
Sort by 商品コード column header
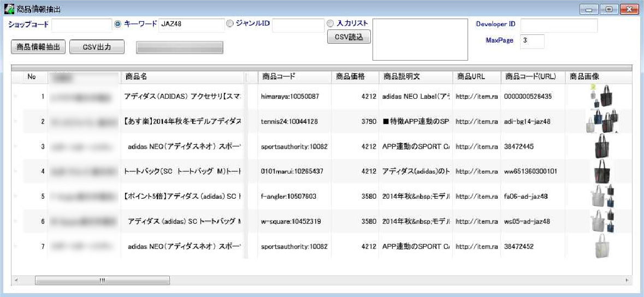pyautogui.click(x=294, y=76)
